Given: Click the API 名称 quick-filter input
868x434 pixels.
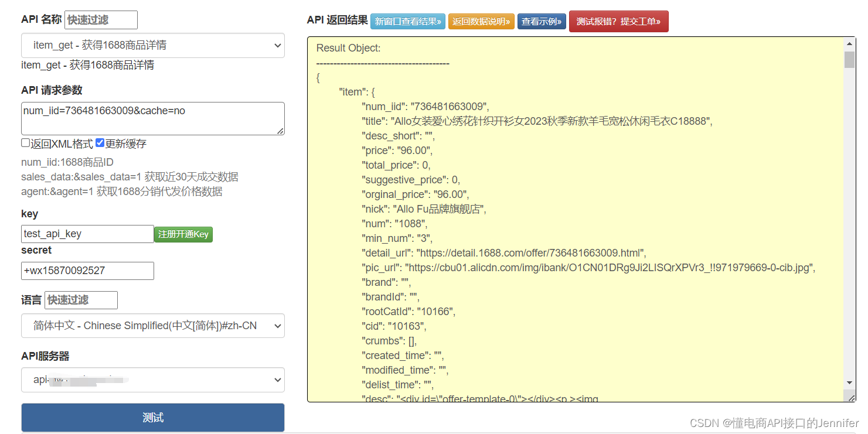Looking at the screenshot, I should (100, 19).
